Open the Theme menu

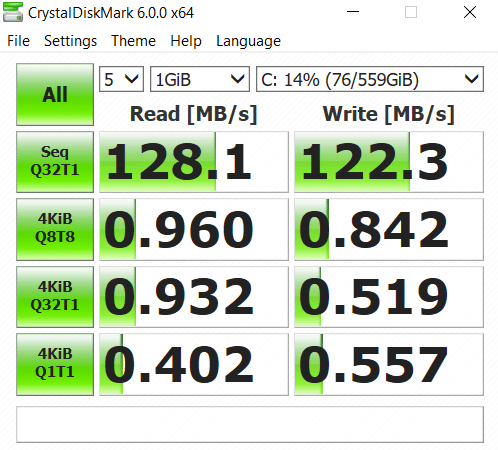tap(133, 41)
